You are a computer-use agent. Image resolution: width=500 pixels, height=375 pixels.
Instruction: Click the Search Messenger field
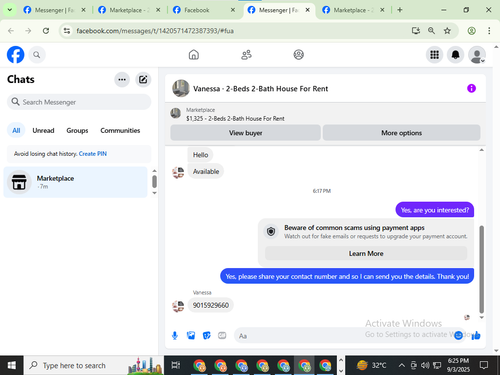point(79,102)
